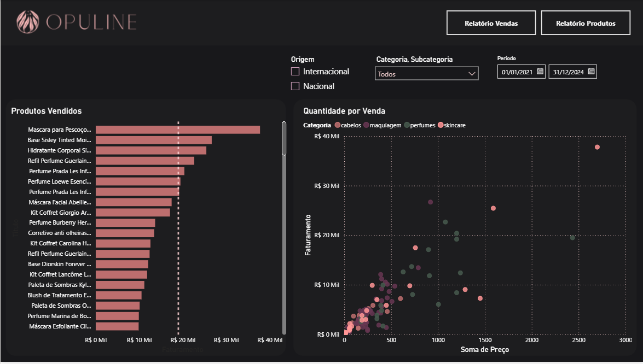The image size is (643, 364).
Task: Tick the Internacional checkbox
Action: 295,72
